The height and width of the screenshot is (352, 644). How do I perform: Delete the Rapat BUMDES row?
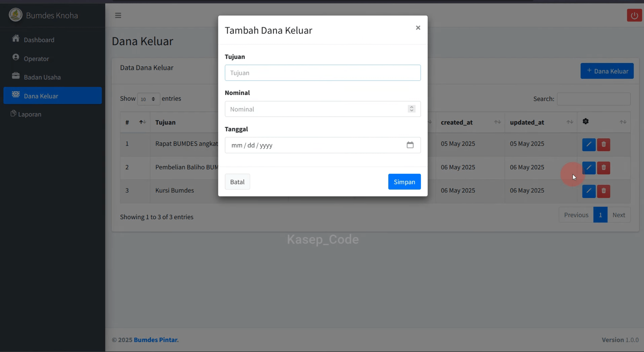coord(603,144)
